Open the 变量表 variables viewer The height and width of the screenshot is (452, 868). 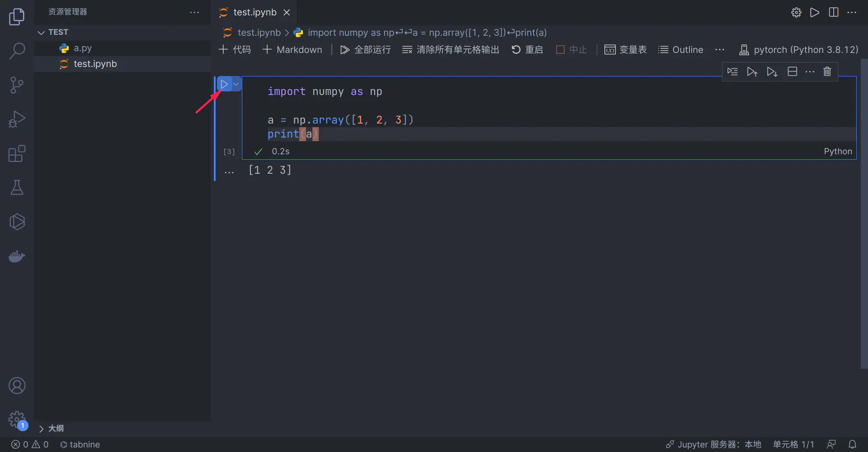(x=626, y=50)
